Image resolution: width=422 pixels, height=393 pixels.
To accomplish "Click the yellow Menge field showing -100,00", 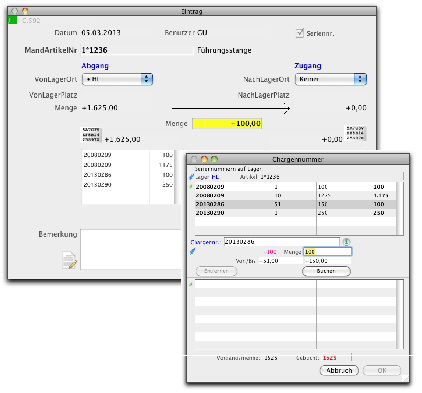I will 227,124.
